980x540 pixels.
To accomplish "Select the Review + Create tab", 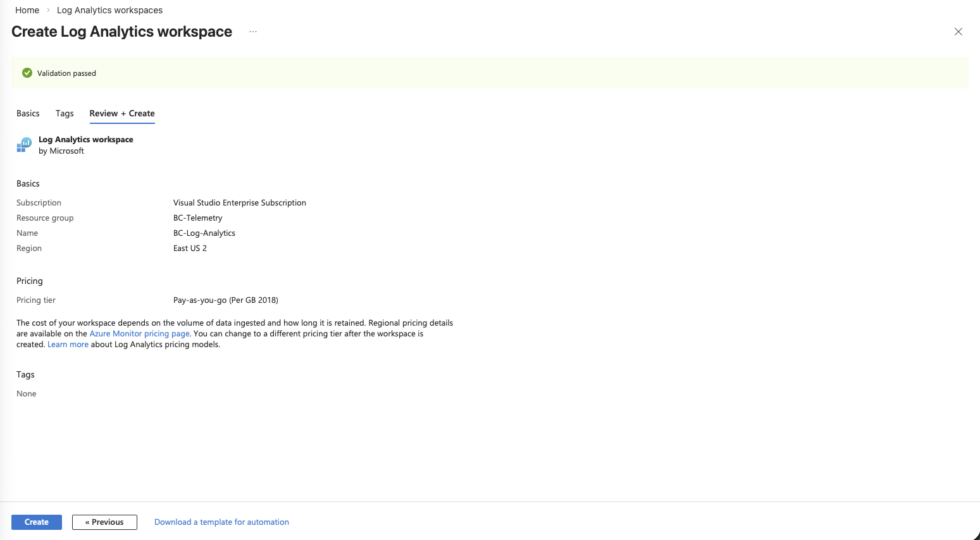I will [x=122, y=113].
